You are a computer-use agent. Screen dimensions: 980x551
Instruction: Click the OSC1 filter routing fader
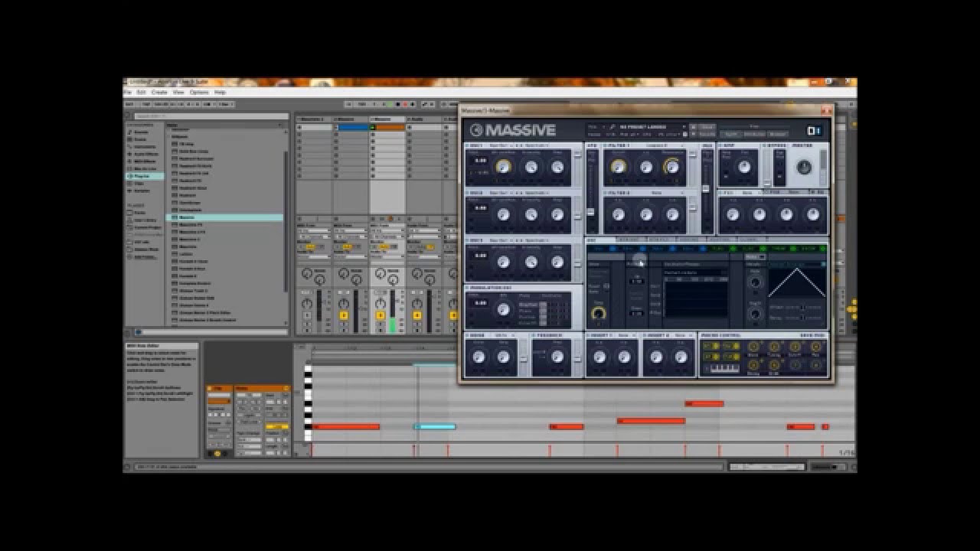pos(577,155)
